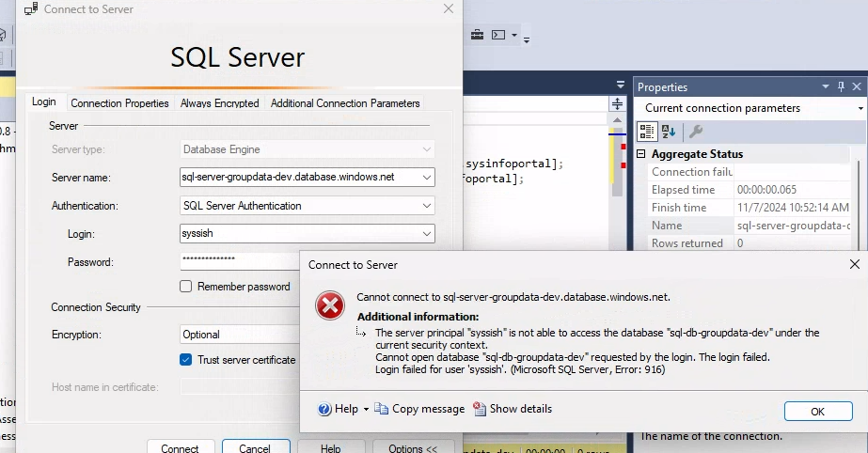Click the 11/7/2024 10:52:14 AM value
868x453 pixels.
(793, 208)
